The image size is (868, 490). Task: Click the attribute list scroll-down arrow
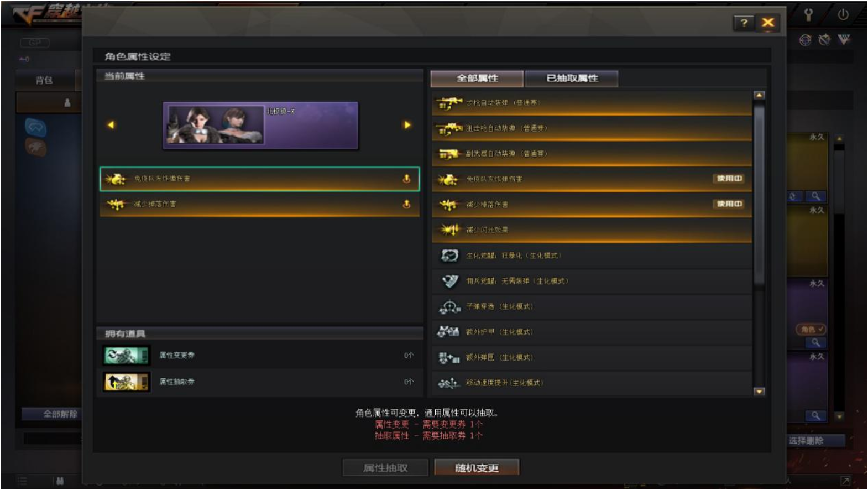[759, 392]
